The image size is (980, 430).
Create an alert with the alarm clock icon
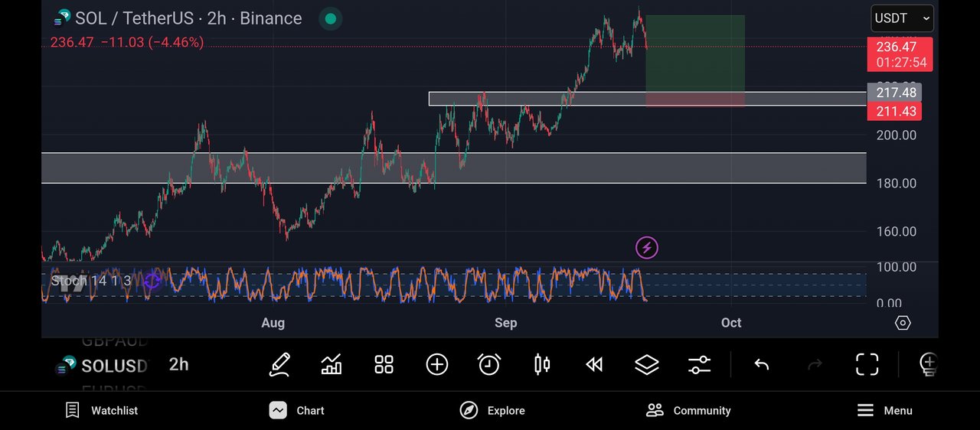coord(489,364)
